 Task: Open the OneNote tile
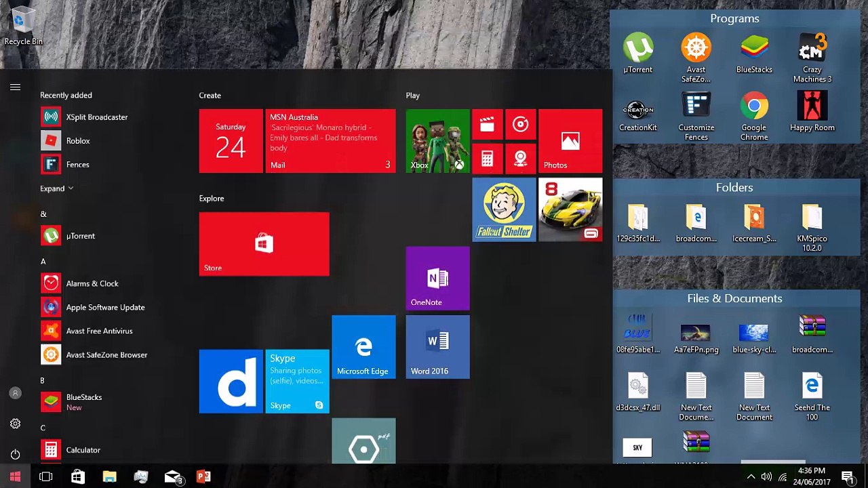point(437,279)
